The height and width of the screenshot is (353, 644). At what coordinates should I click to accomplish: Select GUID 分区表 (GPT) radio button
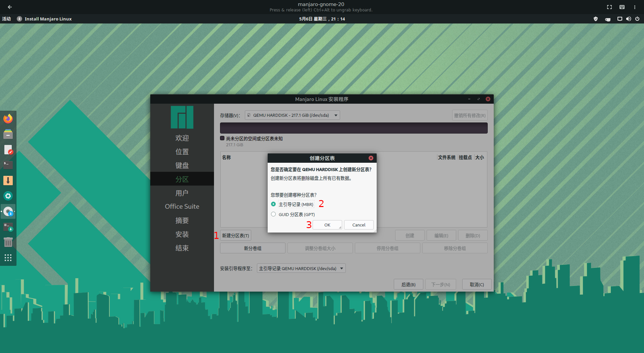coord(273,214)
